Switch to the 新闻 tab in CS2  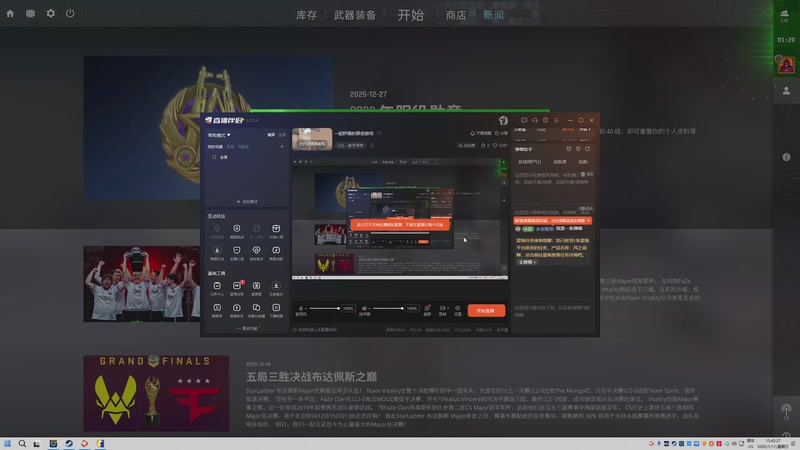[493, 15]
